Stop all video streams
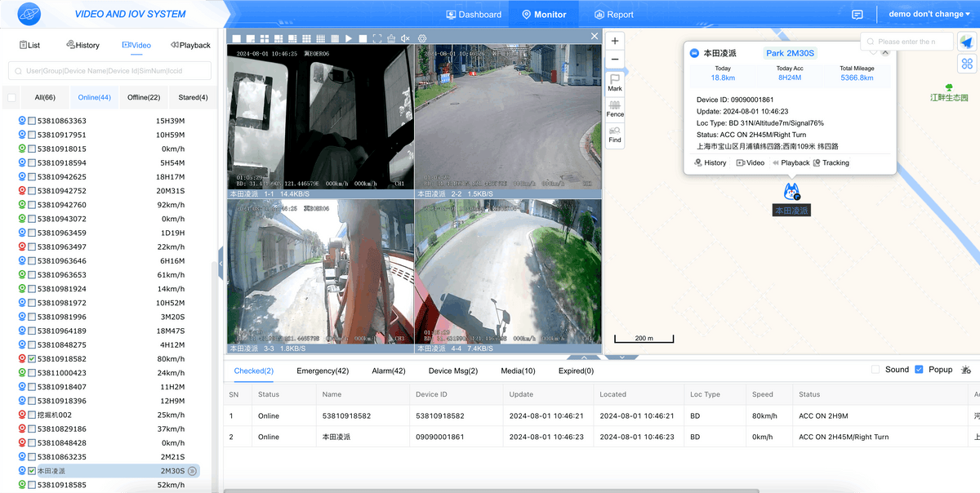 pyautogui.click(x=363, y=38)
